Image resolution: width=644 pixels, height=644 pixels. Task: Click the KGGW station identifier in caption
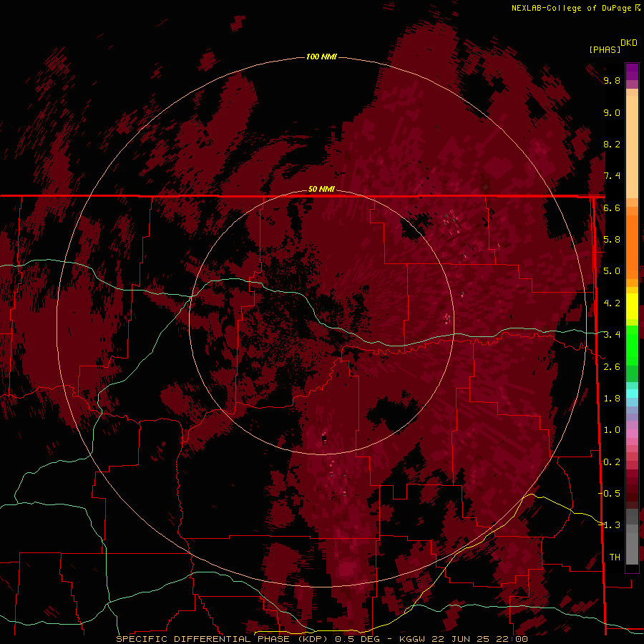tap(412, 639)
